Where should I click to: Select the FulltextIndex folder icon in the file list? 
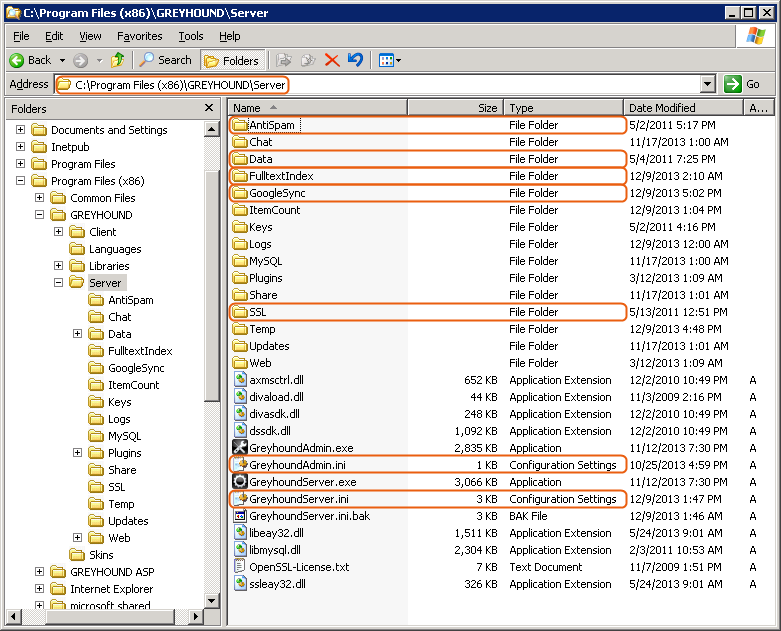tap(241, 176)
